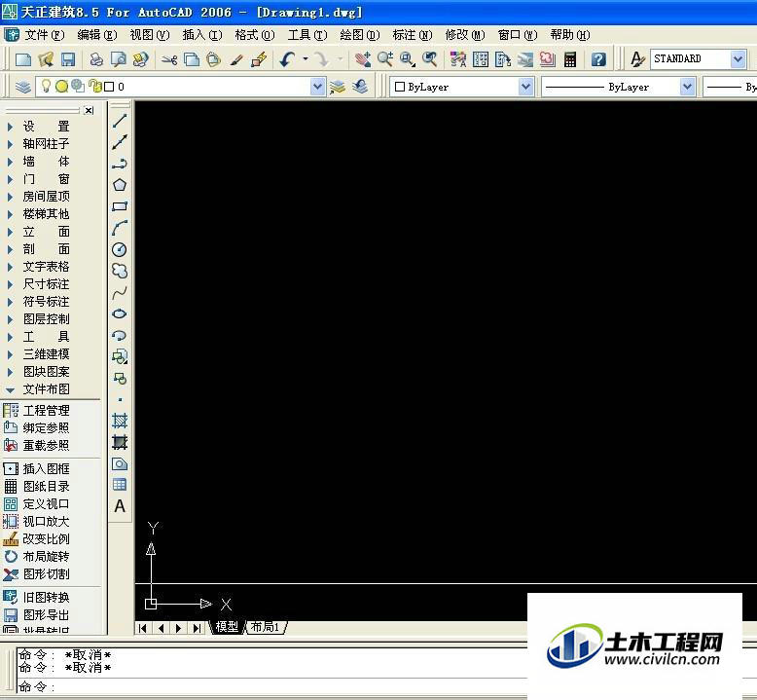Image resolution: width=757 pixels, height=700 pixels.
Task: Open the ByLayer linetype dropdown
Action: coord(687,87)
